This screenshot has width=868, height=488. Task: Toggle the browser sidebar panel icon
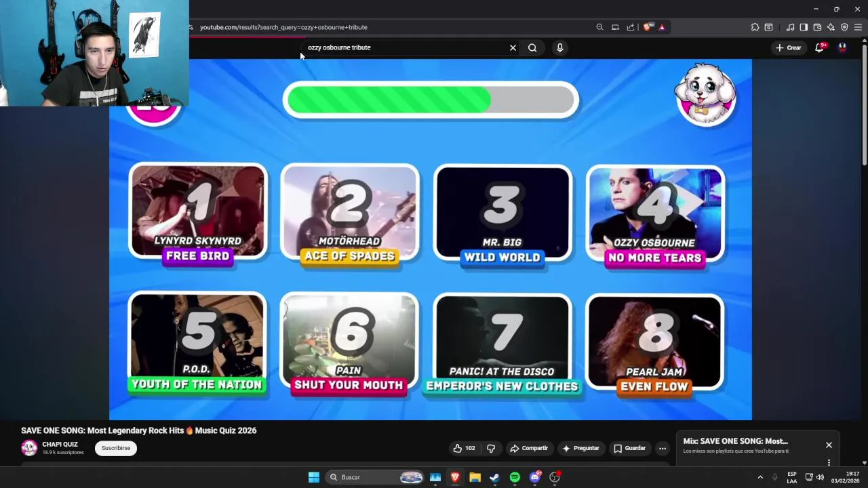pos(804,27)
